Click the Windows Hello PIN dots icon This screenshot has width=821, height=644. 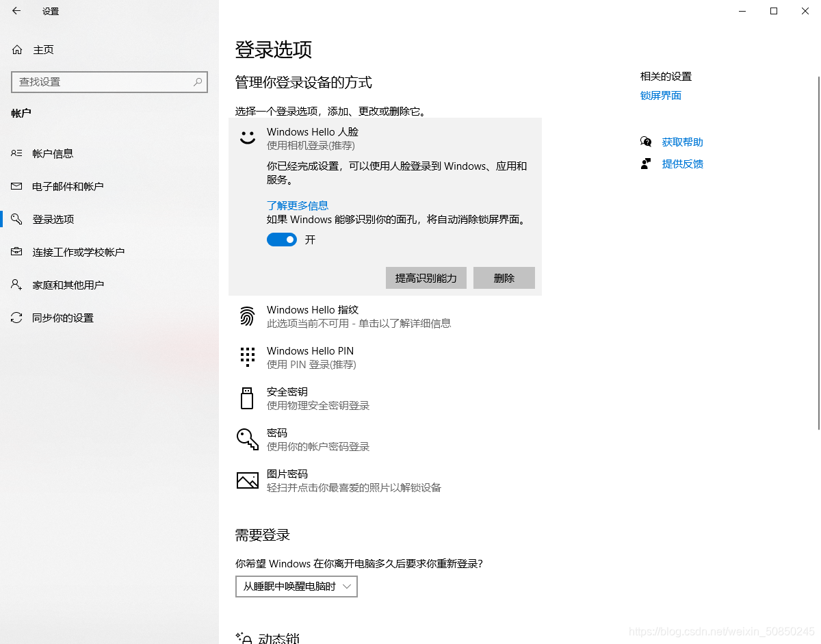coord(247,357)
